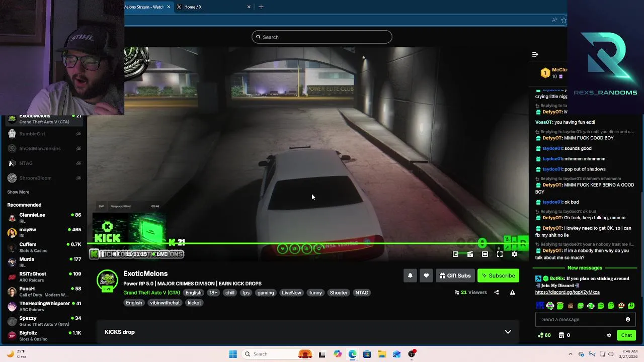Enter fullscreen mode on the video player

tap(500, 254)
